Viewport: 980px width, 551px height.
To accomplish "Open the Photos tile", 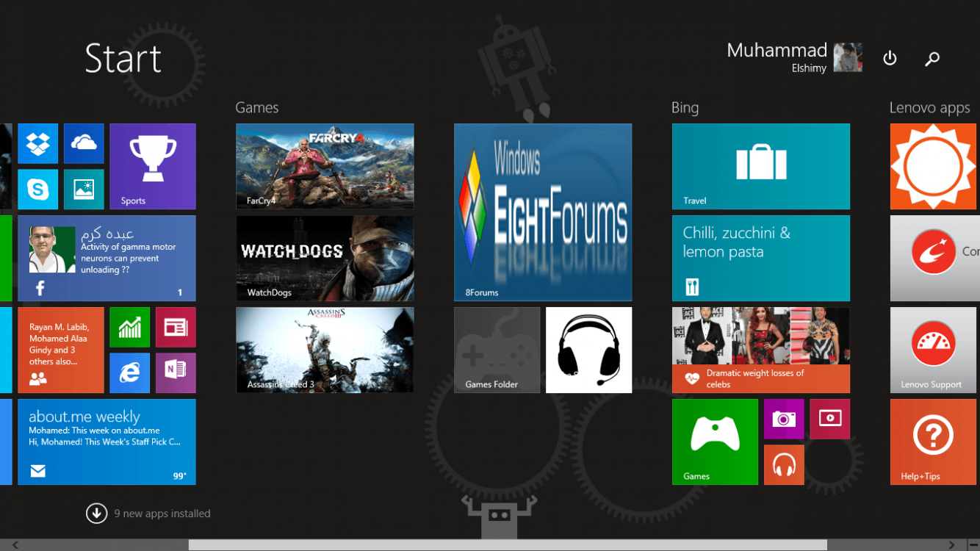I will (84, 190).
